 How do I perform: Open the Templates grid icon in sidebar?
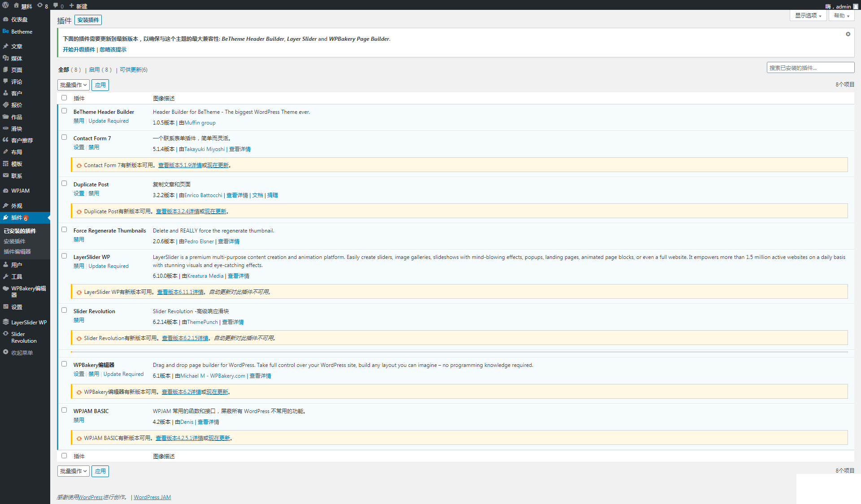(6, 164)
